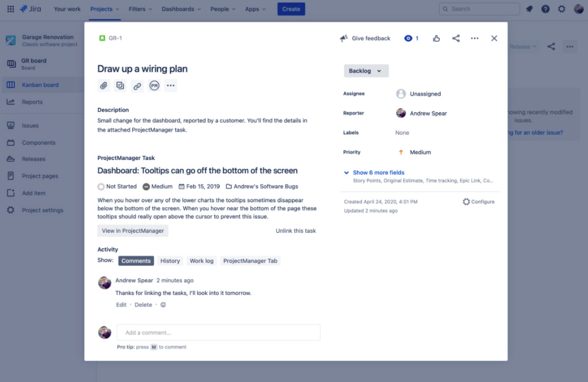Image resolution: width=588 pixels, height=382 pixels.
Task: Edit Andrew Spear's comment
Action: coord(121,305)
